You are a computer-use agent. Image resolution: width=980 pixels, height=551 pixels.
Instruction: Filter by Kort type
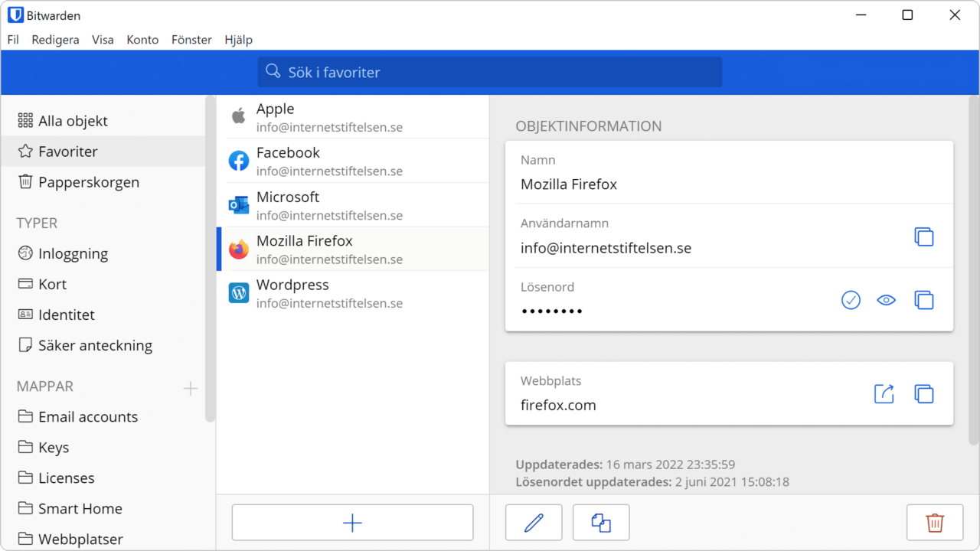(x=103, y=284)
